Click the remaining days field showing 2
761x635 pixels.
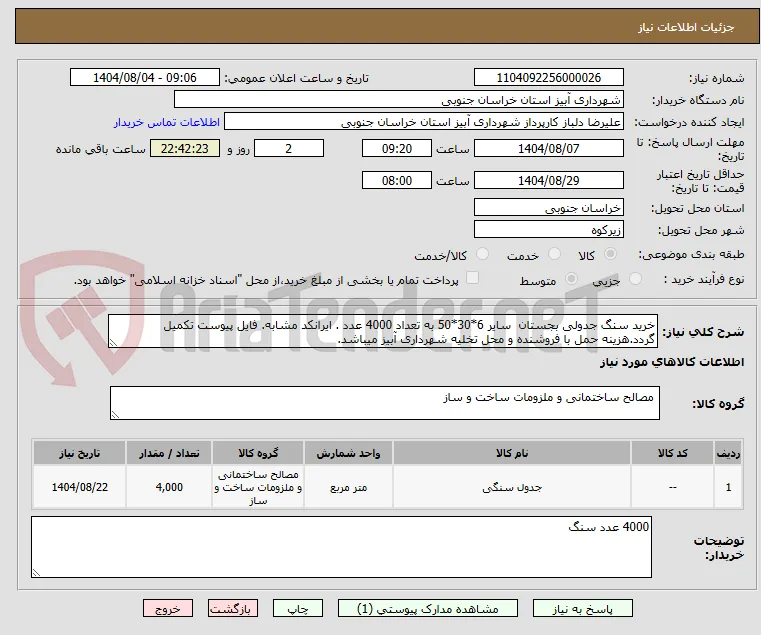[x=289, y=149]
